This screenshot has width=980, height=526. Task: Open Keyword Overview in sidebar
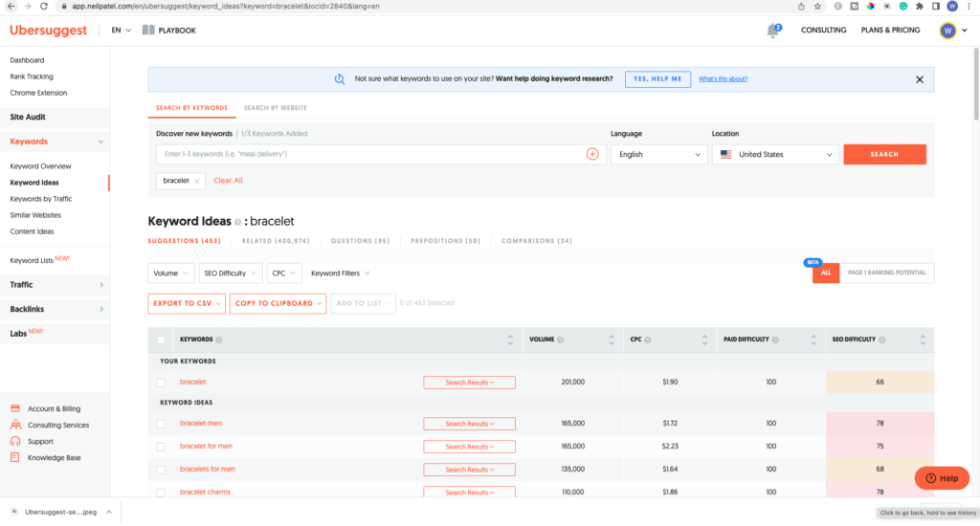(x=40, y=166)
